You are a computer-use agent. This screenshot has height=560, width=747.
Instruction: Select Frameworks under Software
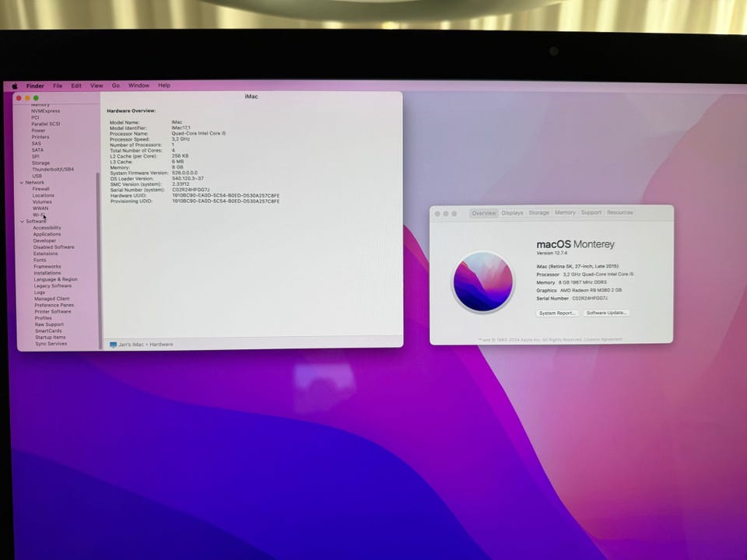(x=47, y=267)
